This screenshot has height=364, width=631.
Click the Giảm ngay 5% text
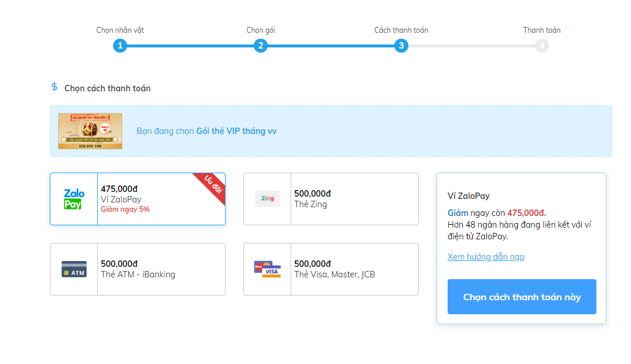pos(125,210)
